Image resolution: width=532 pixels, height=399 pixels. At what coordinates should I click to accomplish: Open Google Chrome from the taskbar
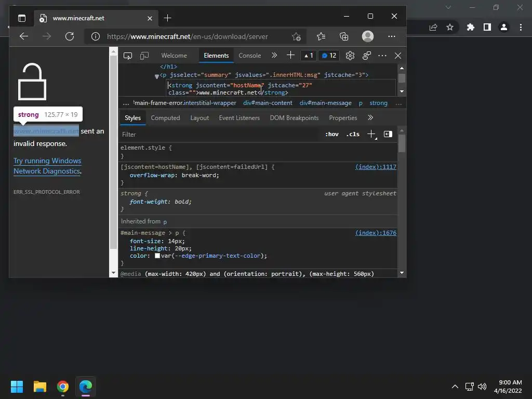click(x=63, y=387)
